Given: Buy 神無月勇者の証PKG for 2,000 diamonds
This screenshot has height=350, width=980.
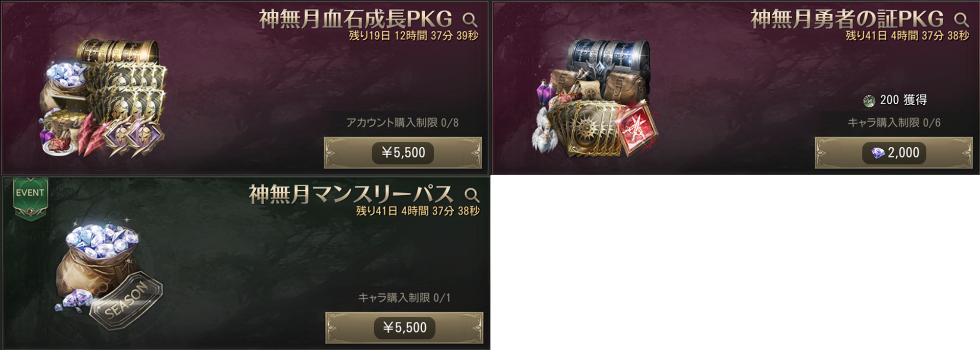Looking at the screenshot, I should 894,153.
